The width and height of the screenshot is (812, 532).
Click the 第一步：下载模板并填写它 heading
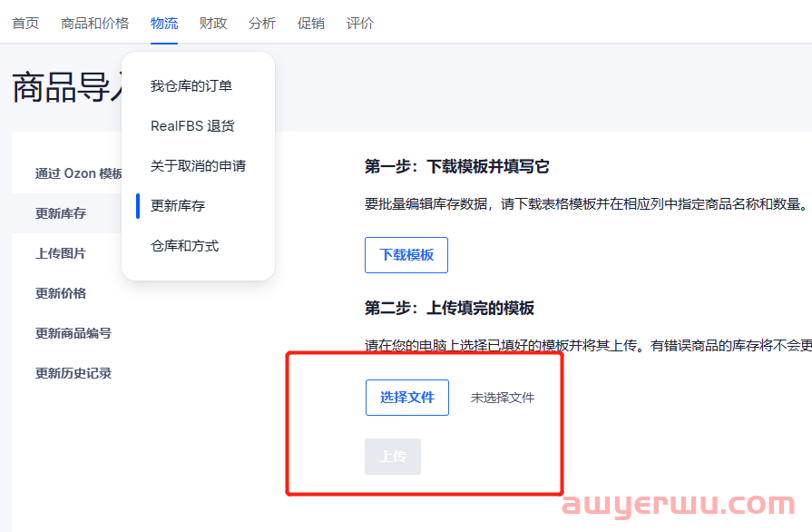(x=456, y=166)
